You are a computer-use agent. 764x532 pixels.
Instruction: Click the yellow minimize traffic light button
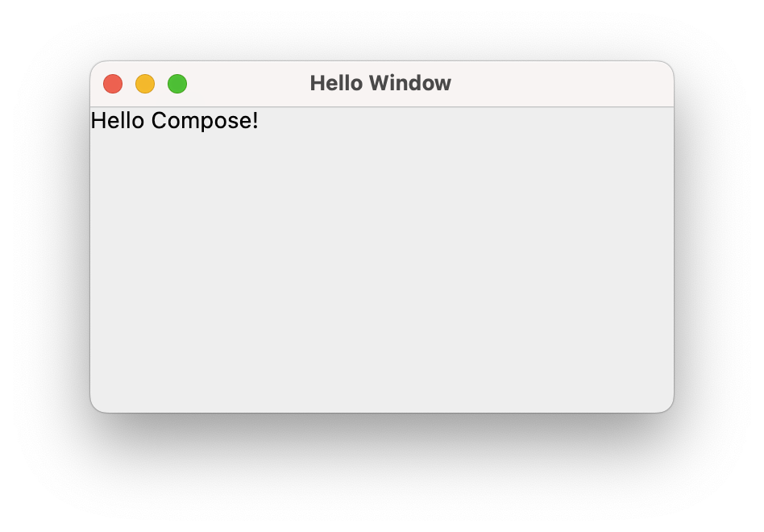coord(145,83)
